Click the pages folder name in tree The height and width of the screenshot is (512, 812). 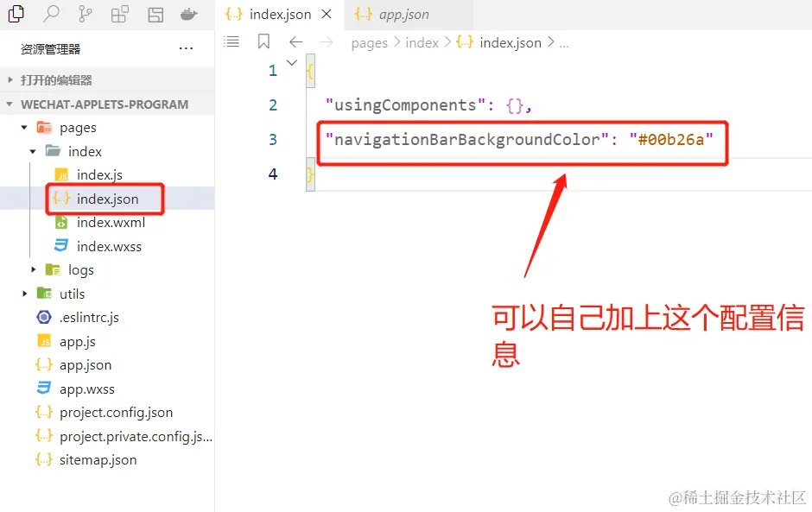(x=79, y=128)
